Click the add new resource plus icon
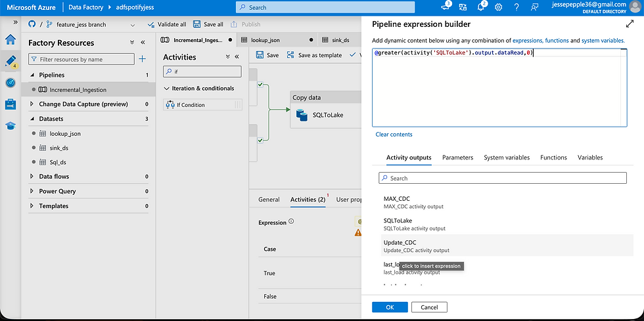Screen dimensions: 644x321 (x=142, y=59)
